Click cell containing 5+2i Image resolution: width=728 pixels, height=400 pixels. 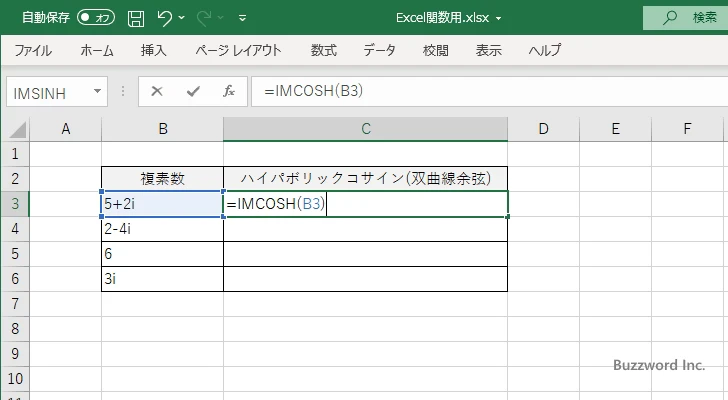click(162, 204)
